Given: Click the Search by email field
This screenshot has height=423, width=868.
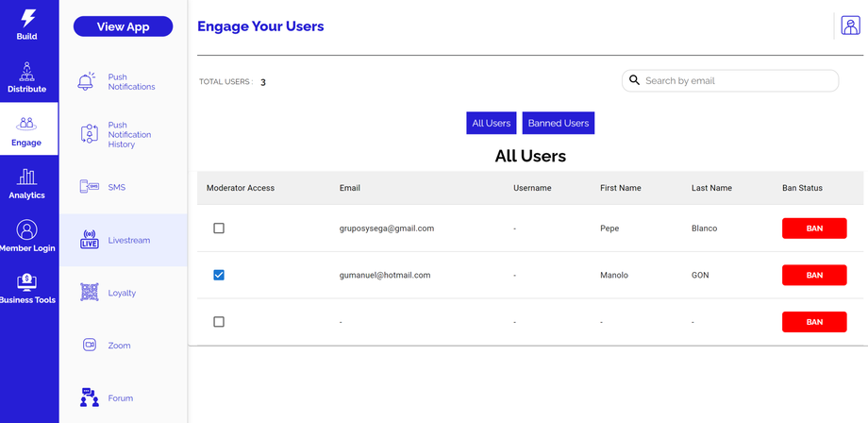Looking at the screenshot, I should (738, 81).
